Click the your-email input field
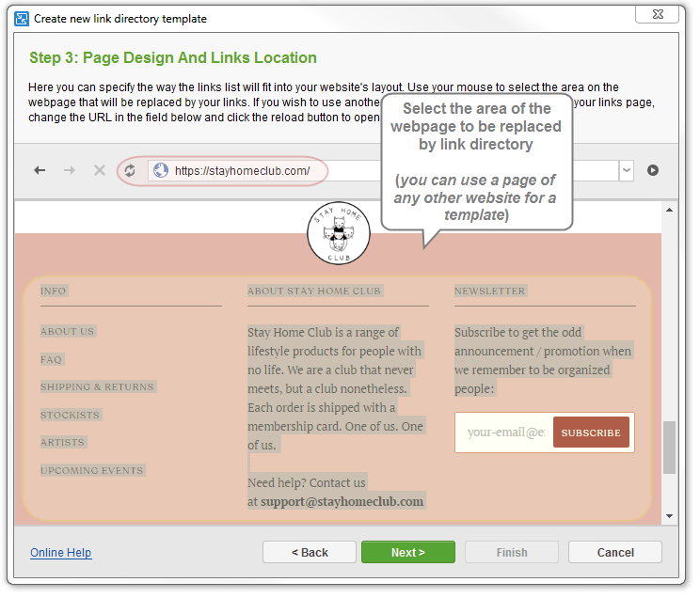The image size is (700, 598). 504,433
